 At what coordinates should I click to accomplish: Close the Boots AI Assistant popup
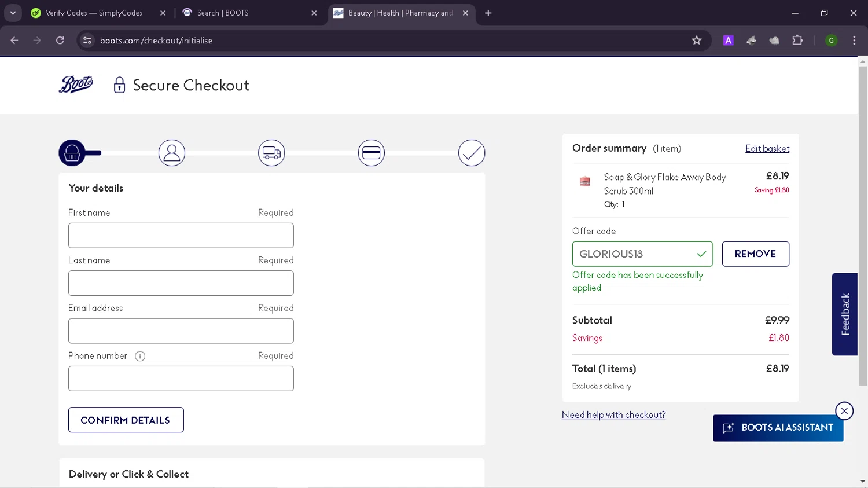point(844,411)
